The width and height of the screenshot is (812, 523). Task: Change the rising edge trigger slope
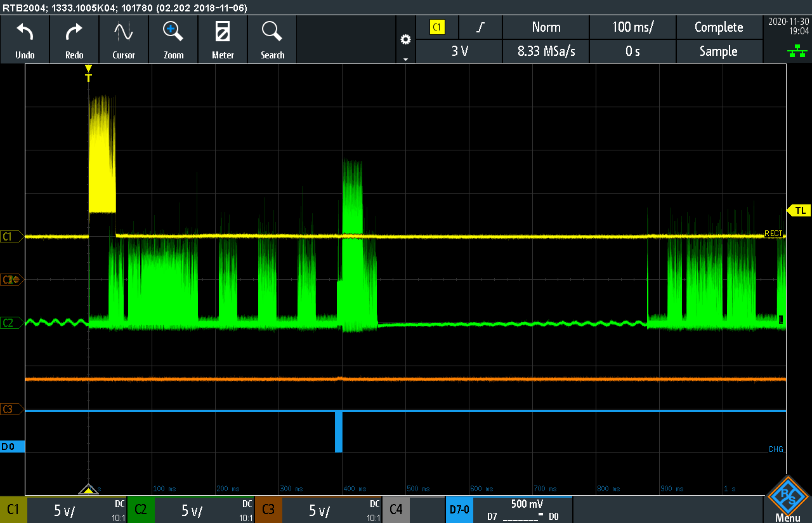click(481, 27)
